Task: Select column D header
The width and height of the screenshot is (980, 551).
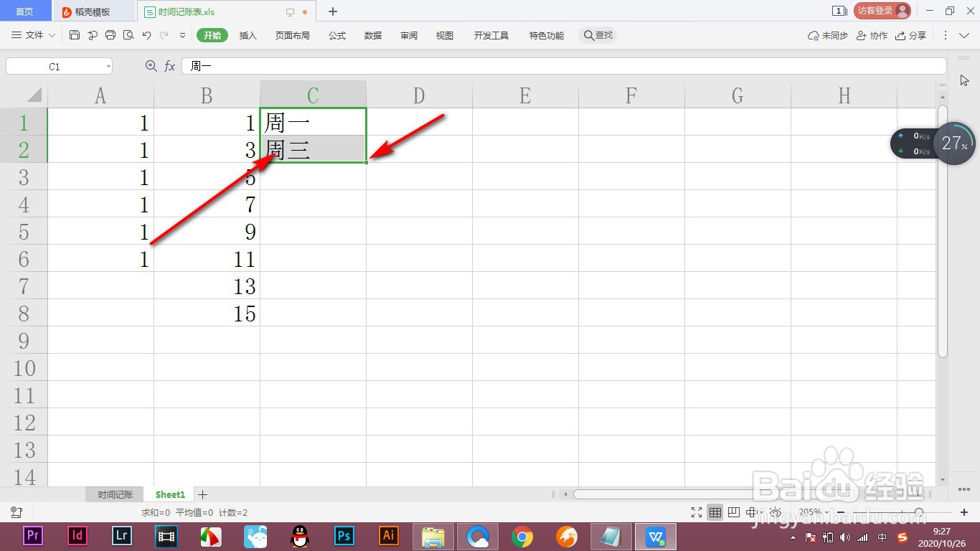Action: point(419,95)
